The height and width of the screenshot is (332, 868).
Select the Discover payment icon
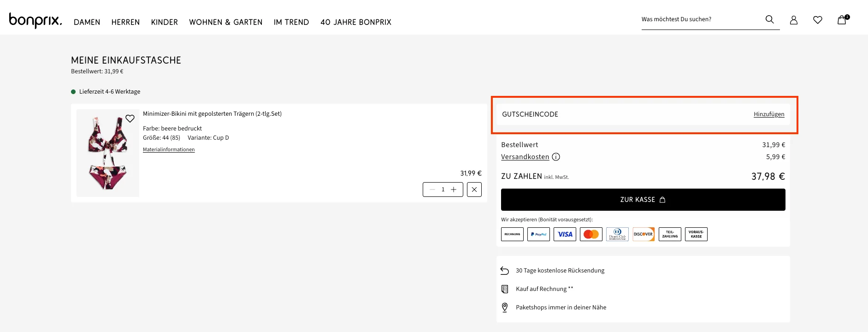pos(644,234)
